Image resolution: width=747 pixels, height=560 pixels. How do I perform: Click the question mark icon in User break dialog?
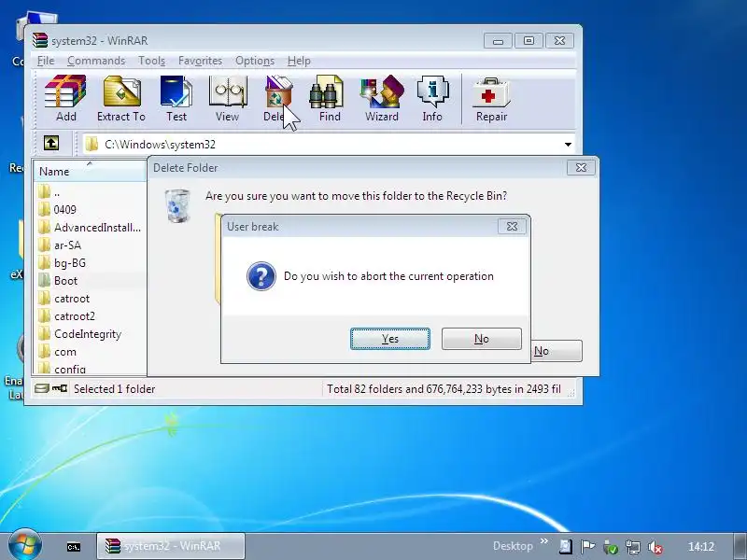click(261, 276)
